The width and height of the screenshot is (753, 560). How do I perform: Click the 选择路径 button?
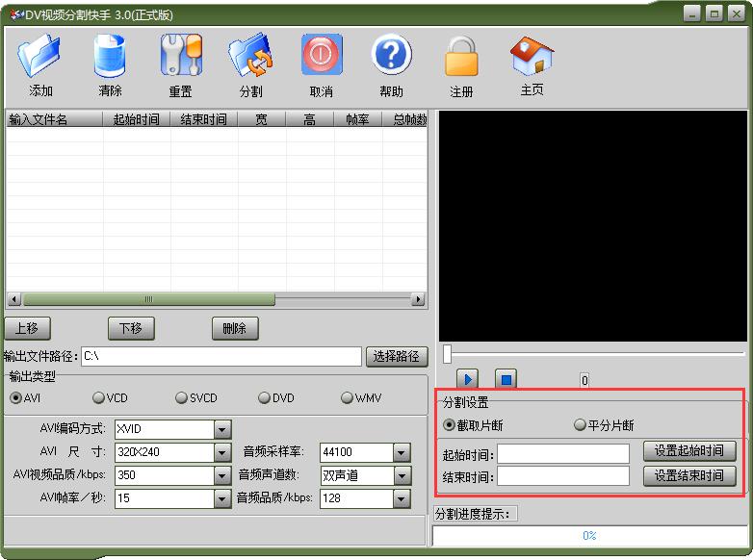(x=396, y=357)
